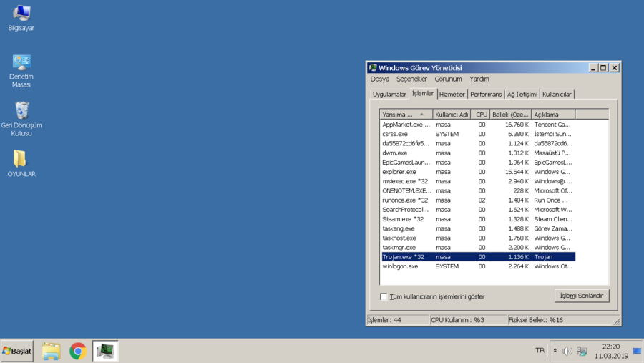Select the explorer.exe process row

point(399,172)
